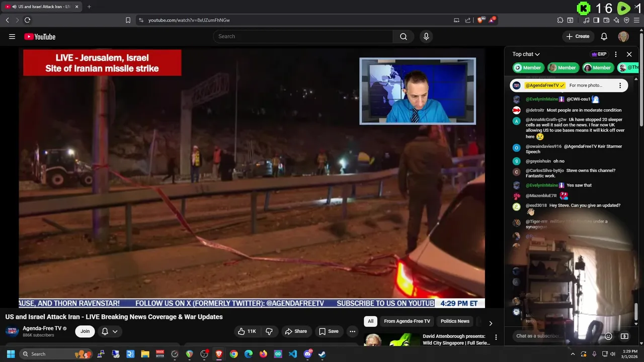The image size is (644, 362).
Task: Dislike the video with the thumbs down button
Action: click(269, 331)
